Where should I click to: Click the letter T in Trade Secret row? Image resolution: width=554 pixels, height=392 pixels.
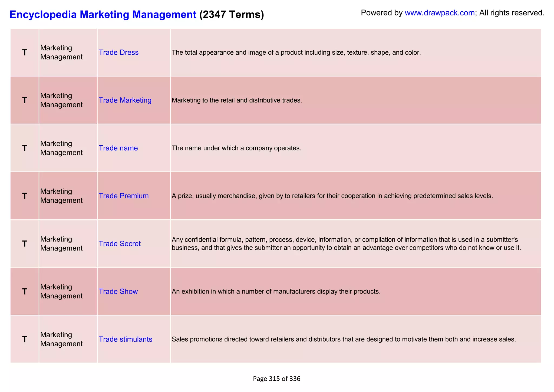click(25, 244)
